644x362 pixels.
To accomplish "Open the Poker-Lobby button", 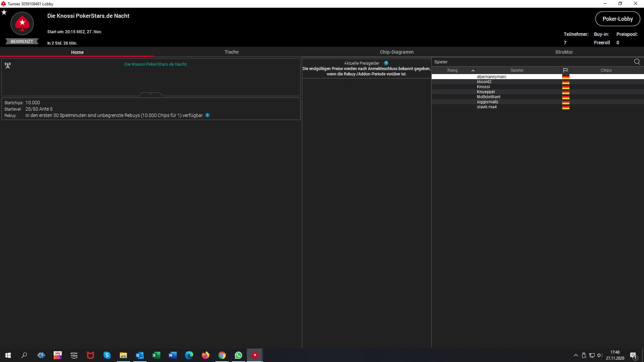I will pyautogui.click(x=618, y=19).
